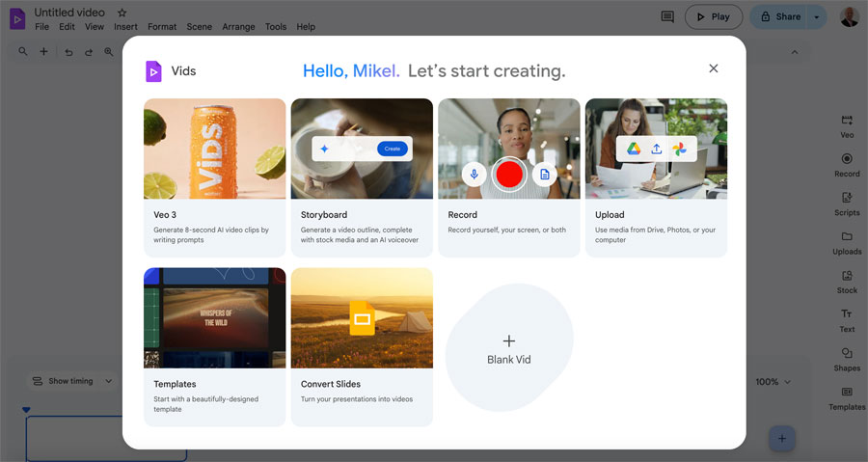Image resolution: width=868 pixels, height=462 pixels.
Task: Click the red record button icon
Action: [x=509, y=174]
